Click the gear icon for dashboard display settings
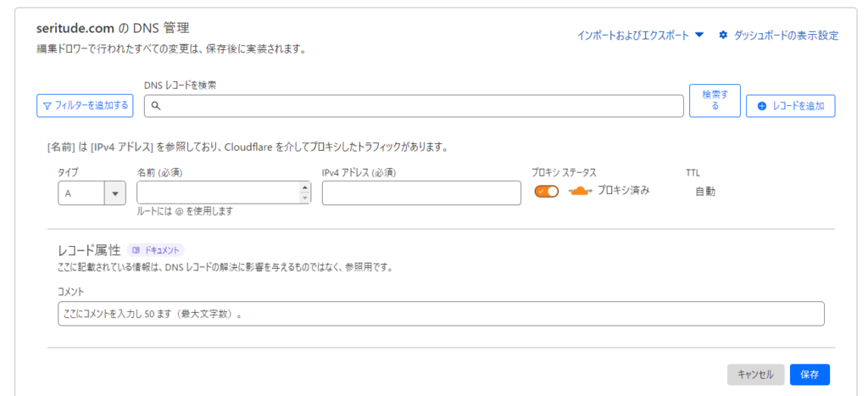 pos(722,36)
